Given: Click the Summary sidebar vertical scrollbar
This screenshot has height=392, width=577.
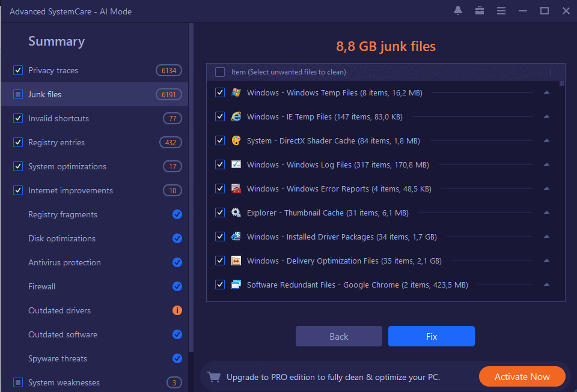Looking at the screenshot, I should point(191,187).
